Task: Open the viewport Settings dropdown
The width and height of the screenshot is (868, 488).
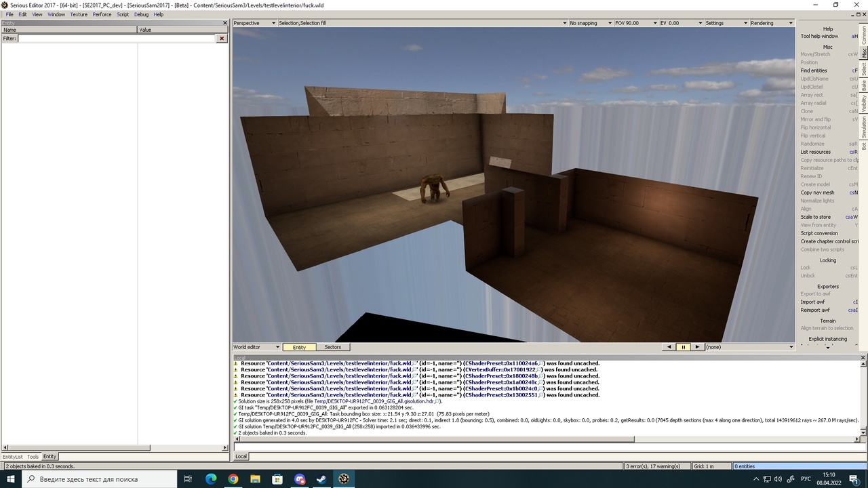Action: click(726, 23)
